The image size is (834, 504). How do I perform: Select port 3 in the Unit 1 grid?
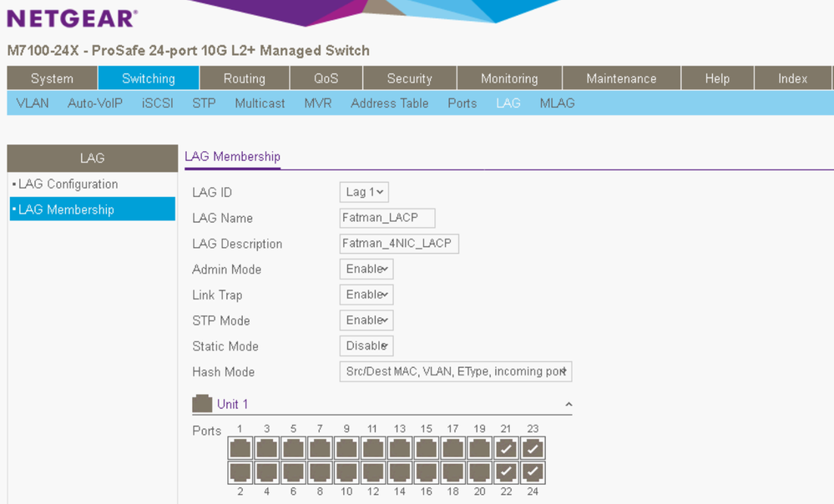tap(266, 448)
